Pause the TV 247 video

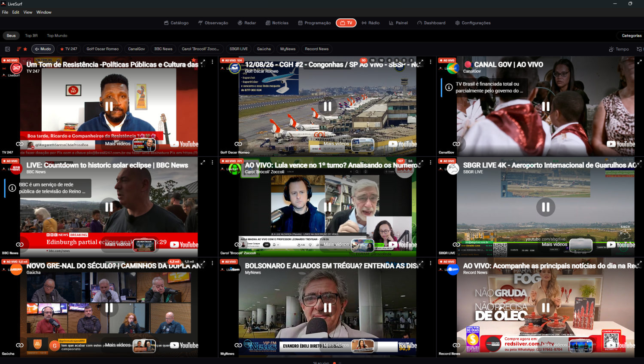tap(109, 106)
